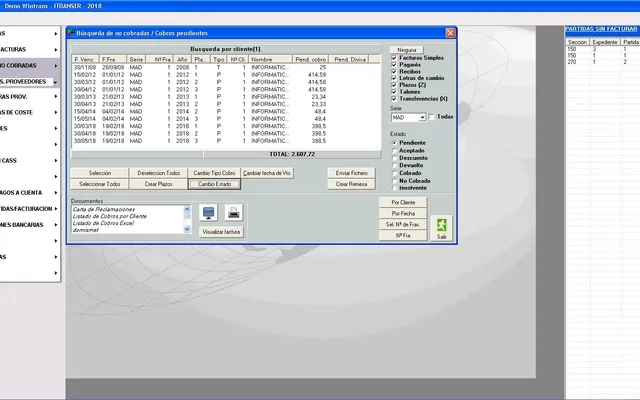Select the Cobrado estado radio button

(x=394, y=173)
